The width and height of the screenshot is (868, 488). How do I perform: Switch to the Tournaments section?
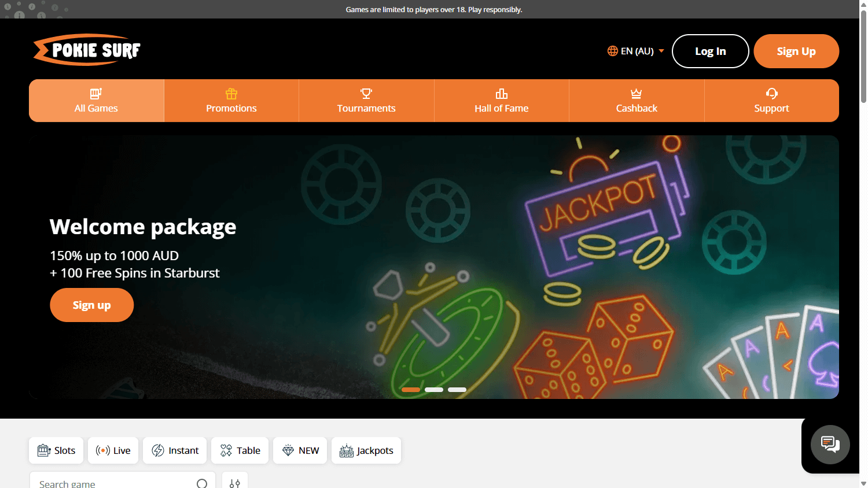[x=366, y=101]
